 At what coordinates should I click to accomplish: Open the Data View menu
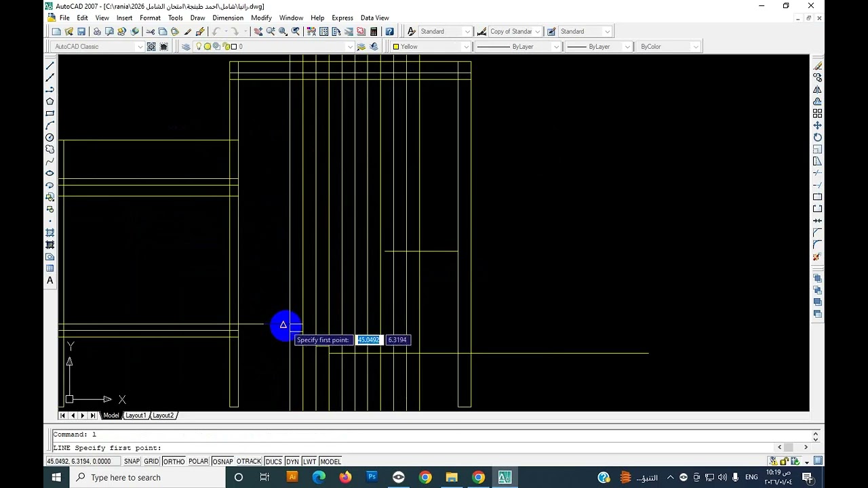(374, 18)
